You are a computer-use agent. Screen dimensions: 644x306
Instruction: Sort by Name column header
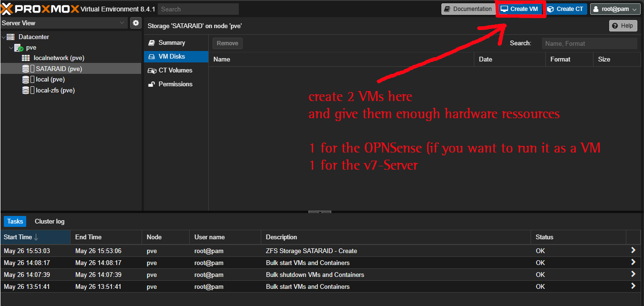coord(341,60)
